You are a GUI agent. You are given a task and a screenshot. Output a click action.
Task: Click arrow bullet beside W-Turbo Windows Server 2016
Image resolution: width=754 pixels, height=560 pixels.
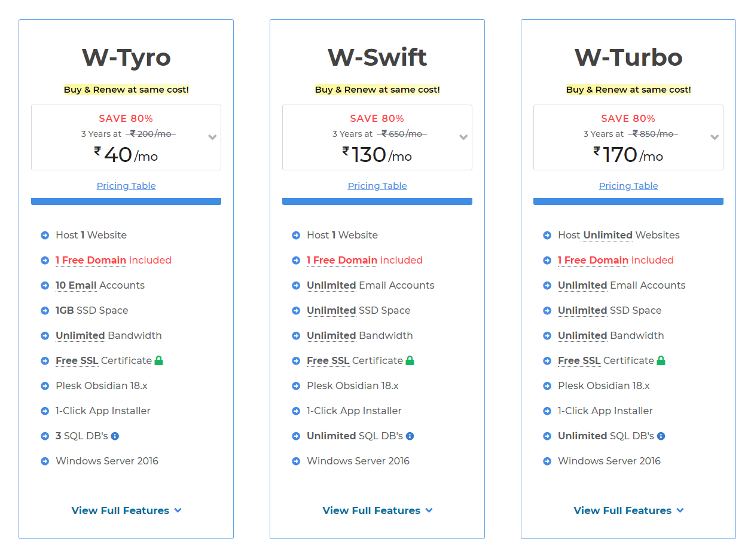point(547,461)
